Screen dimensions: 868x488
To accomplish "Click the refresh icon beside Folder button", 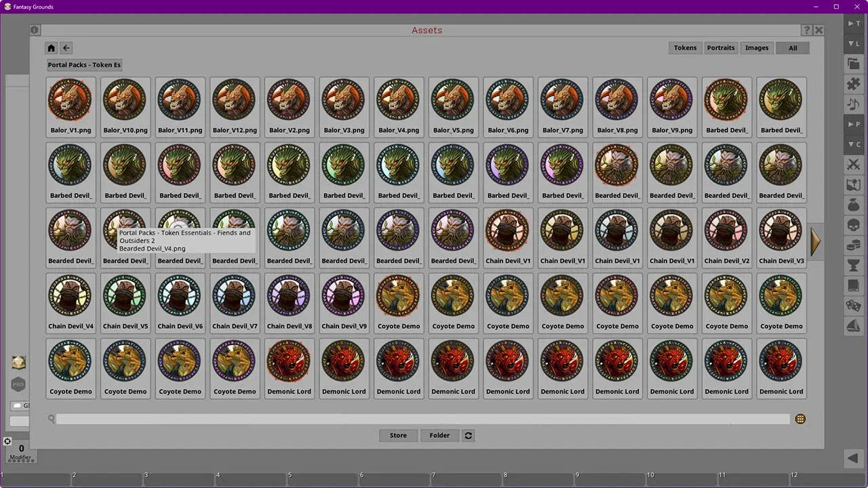I will tap(468, 436).
